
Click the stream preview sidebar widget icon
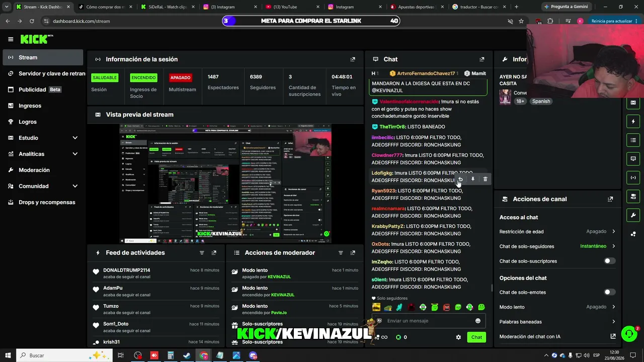click(633, 103)
